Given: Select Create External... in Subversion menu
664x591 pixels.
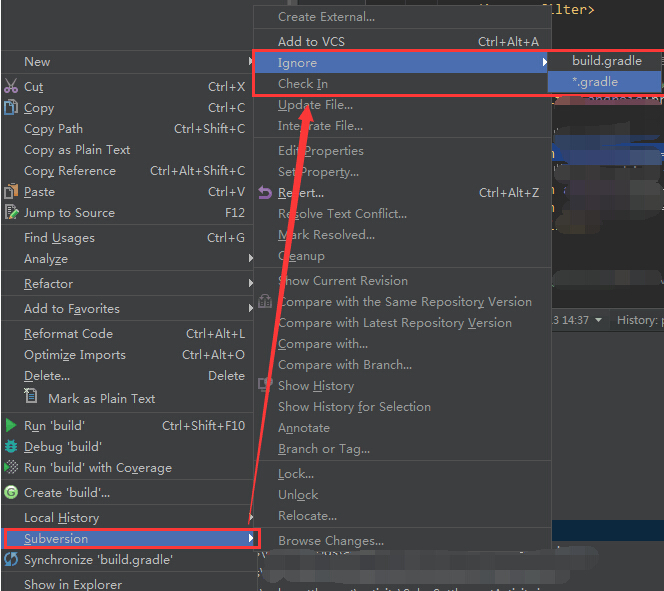Looking at the screenshot, I should click(402, 17).
